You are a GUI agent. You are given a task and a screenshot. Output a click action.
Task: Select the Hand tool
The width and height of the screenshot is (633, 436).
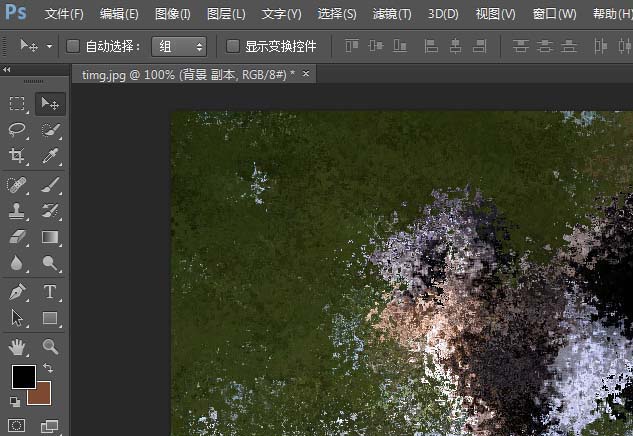(17, 347)
